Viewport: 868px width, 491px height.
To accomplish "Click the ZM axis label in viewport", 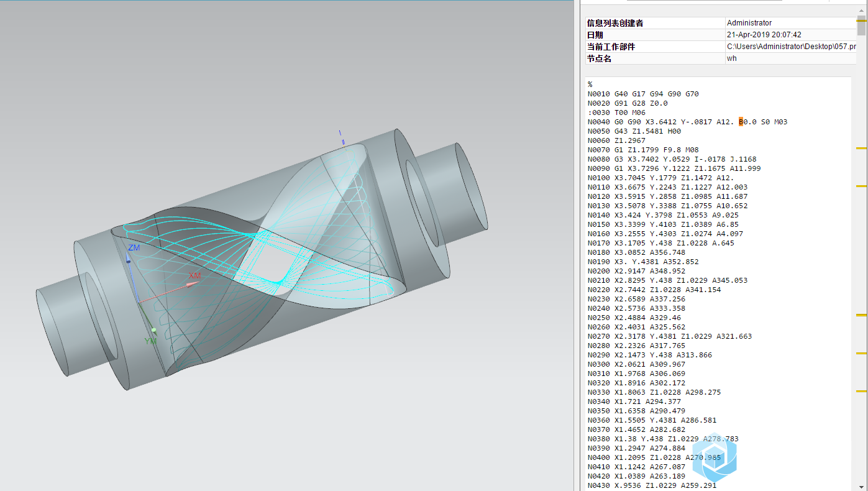I will point(134,248).
